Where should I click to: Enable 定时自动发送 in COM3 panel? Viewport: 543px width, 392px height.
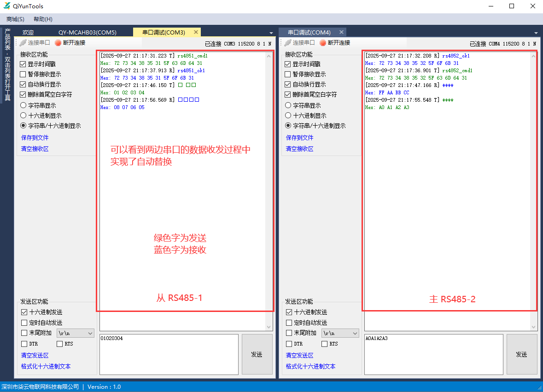24,323
